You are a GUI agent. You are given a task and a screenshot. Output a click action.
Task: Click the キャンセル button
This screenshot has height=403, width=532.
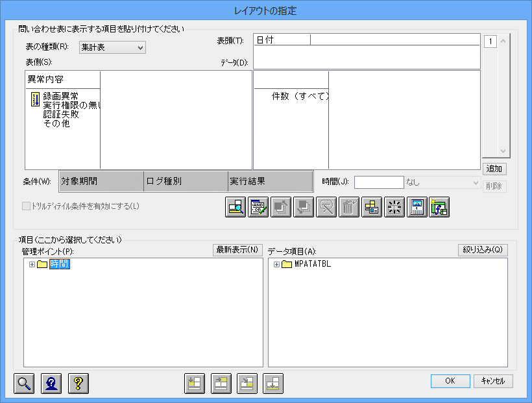click(493, 381)
